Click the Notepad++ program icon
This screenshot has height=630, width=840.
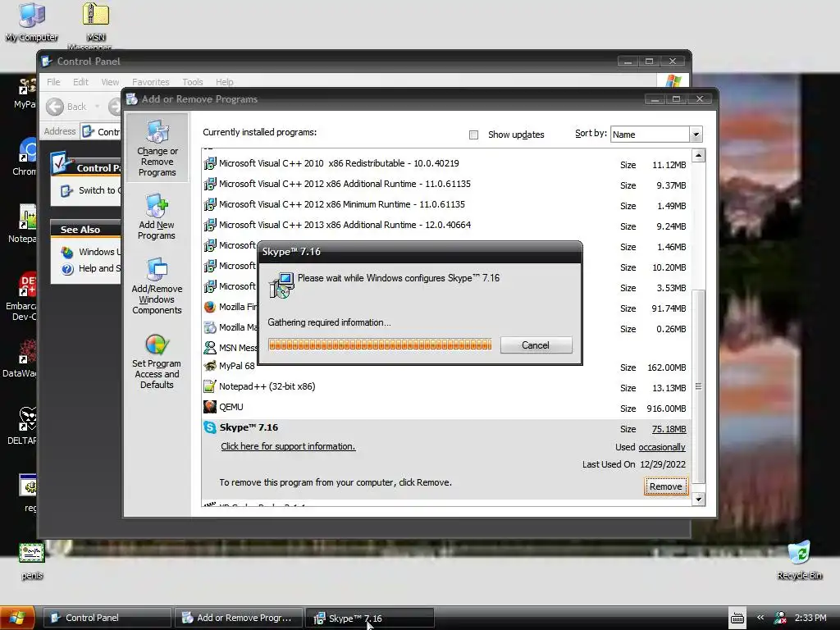[x=210, y=386]
